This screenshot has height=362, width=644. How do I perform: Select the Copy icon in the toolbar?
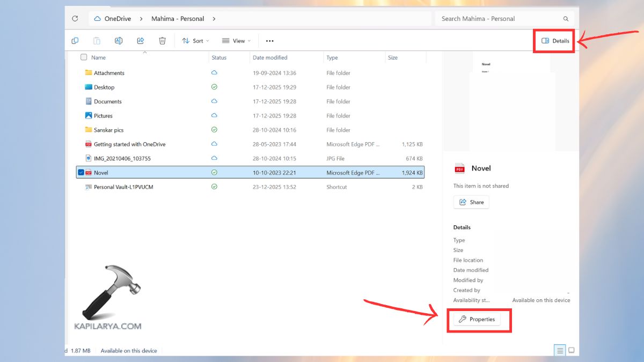click(x=75, y=40)
